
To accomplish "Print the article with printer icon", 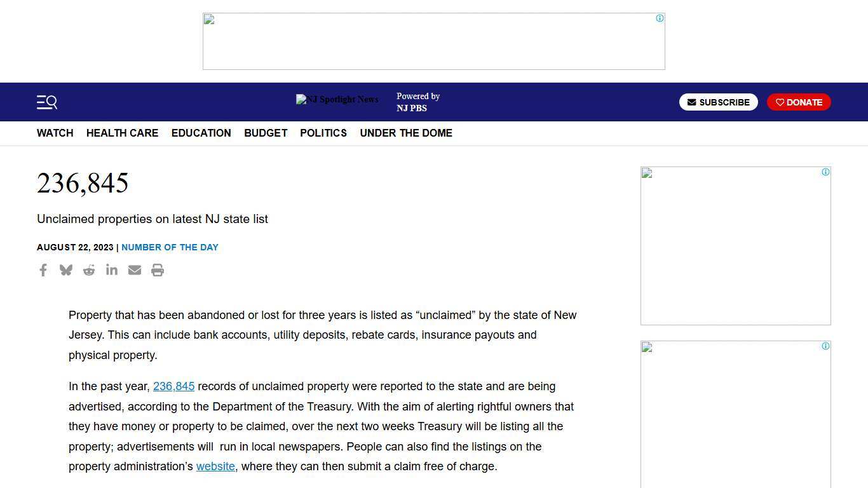I will [x=158, y=270].
